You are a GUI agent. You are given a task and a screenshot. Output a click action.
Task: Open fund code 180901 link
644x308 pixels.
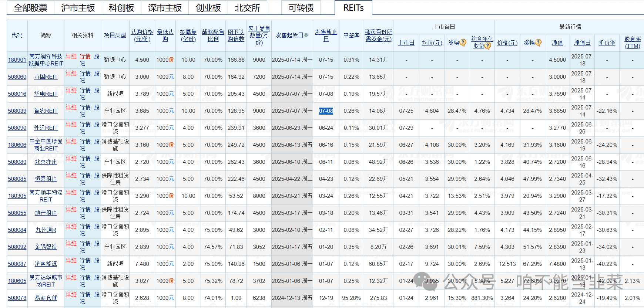[17, 60]
